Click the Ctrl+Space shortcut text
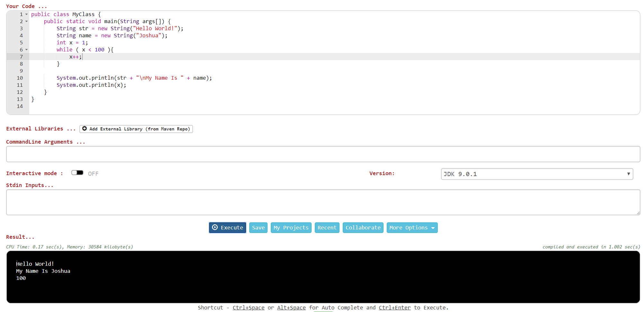The height and width of the screenshot is (312, 644). [249, 308]
